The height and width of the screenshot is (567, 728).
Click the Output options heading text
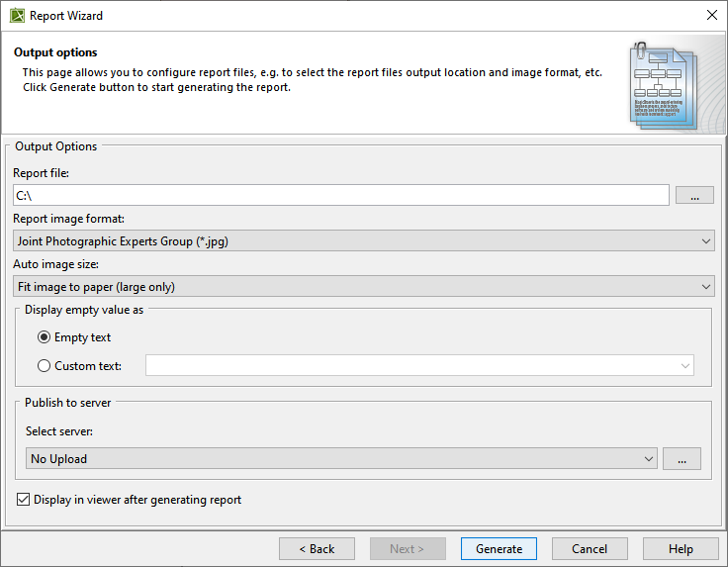click(55, 52)
